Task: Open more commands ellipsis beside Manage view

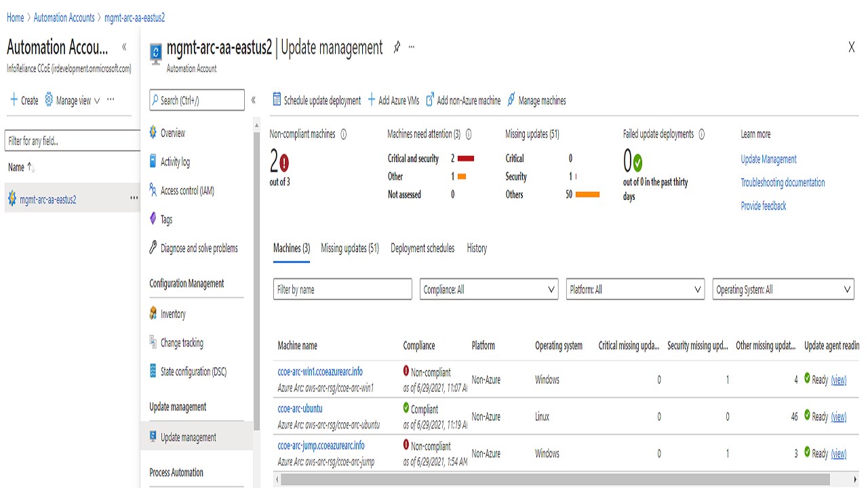Action: click(x=111, y=100)
